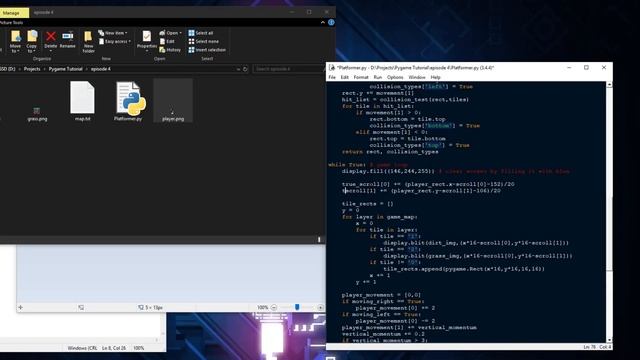Viewport: 640px width, 360px height.
Task: Click the Windows (CRLF) encoding status text
Action: coord(82,348)
